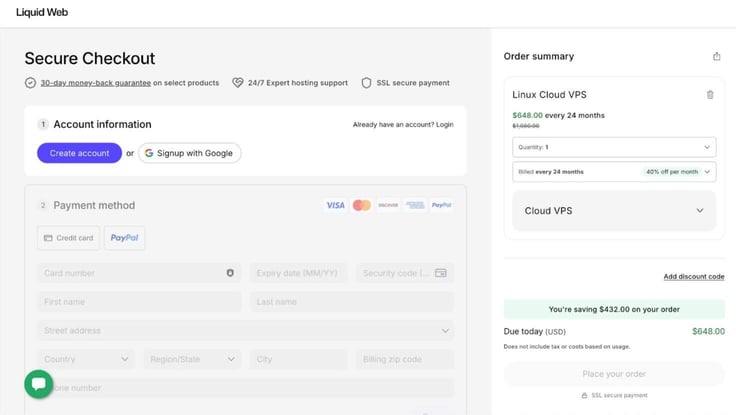Open the 30-day money-back guarantee link
The image size is (736, 415).
(96, 83)
